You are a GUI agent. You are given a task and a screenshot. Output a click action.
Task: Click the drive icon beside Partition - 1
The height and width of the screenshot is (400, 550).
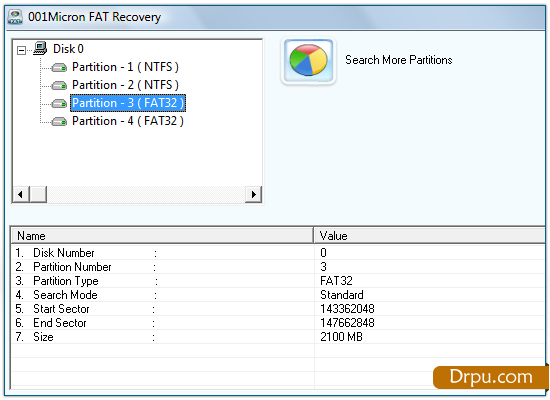tap(59, 67)
